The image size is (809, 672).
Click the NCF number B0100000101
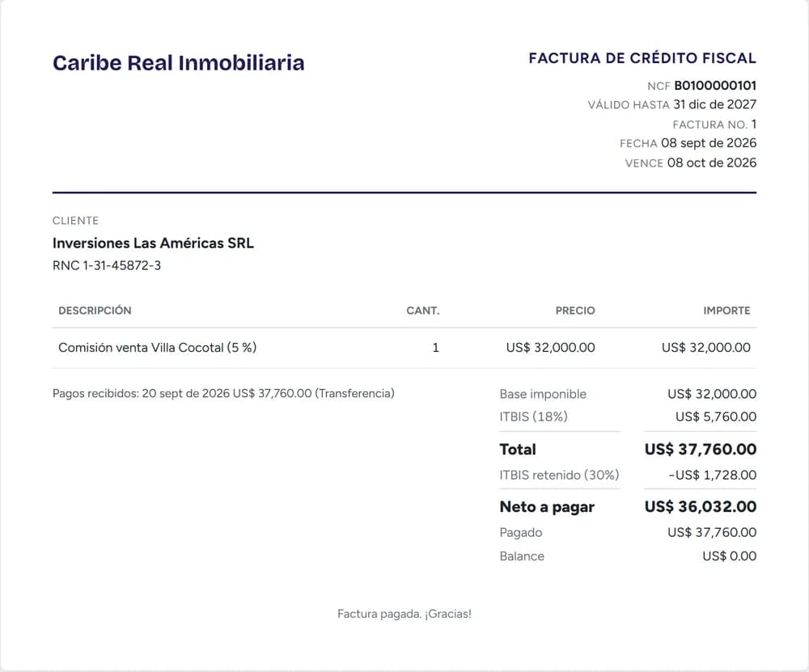click(x=715, y=86)
